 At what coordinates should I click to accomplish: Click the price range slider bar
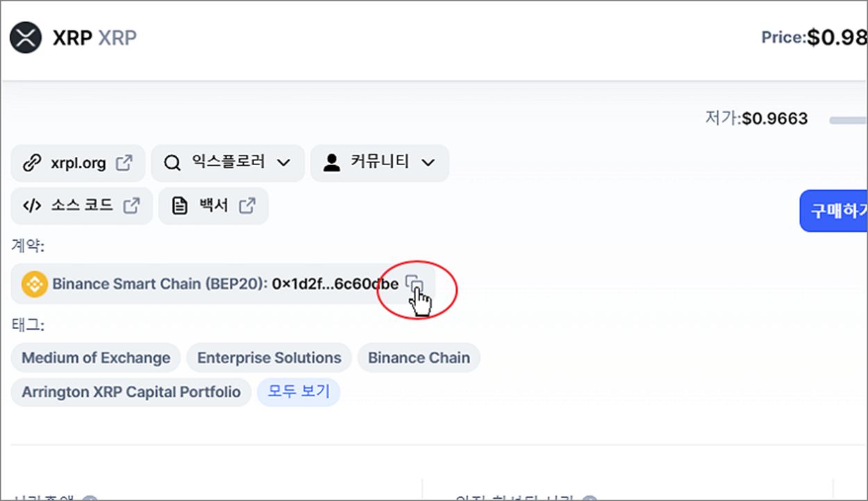(848, 120)
